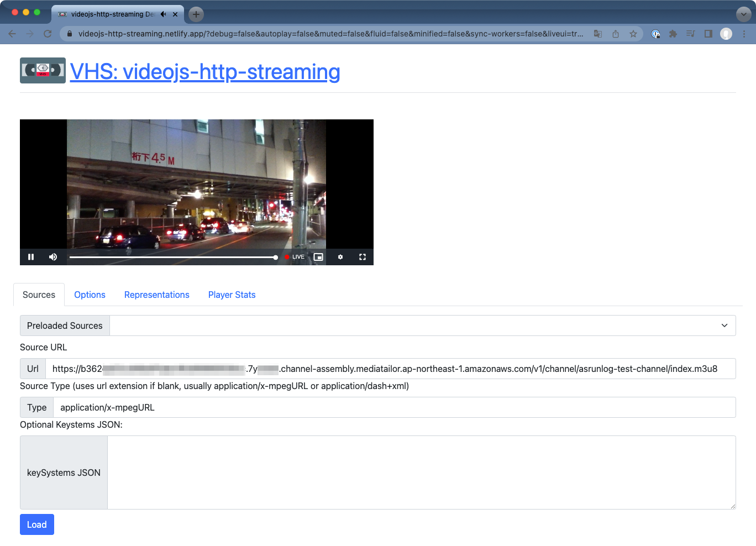View the Player Stats tab
The image size is (756, 546).
pyautogui.click(x=232, y=295)
